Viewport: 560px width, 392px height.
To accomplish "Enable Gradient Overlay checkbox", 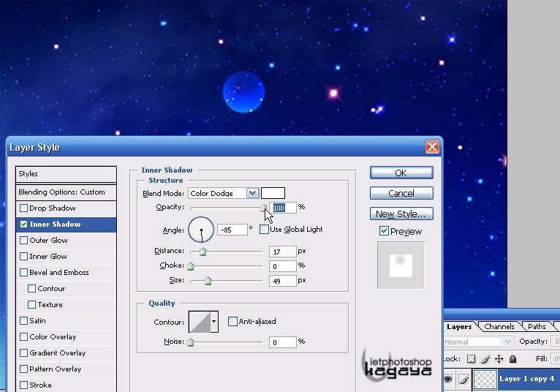I will pyautogui.click(x=23, y=353).
